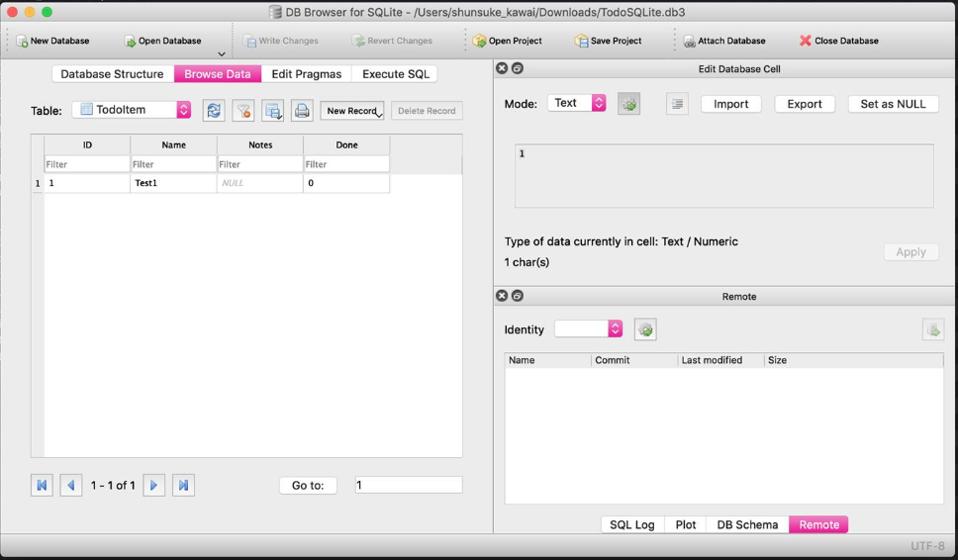Click the New Record button
The width and height of the screenshot is (958, 560).
(x=352, y=111)
